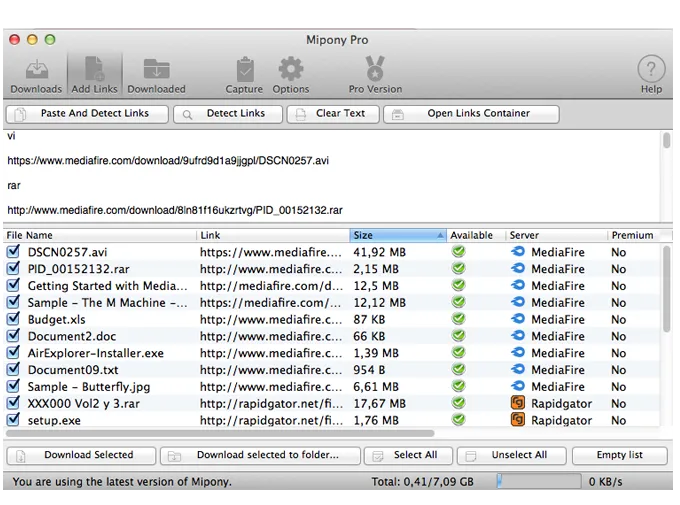This screenshot has width=680, height=505.
Task: Click MediaFire icon in PID_00152132.rar row
Action: pos(517,269)
